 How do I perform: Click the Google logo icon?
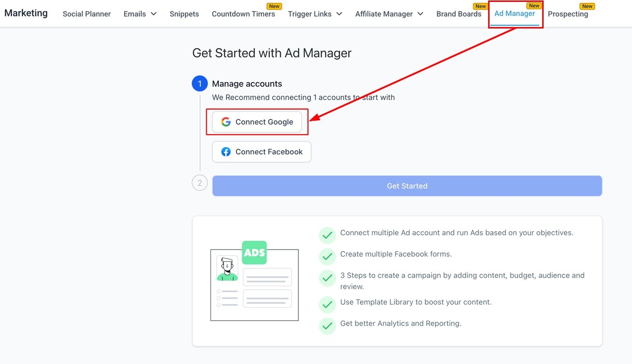pyautogui.click(x=226, y=122)
